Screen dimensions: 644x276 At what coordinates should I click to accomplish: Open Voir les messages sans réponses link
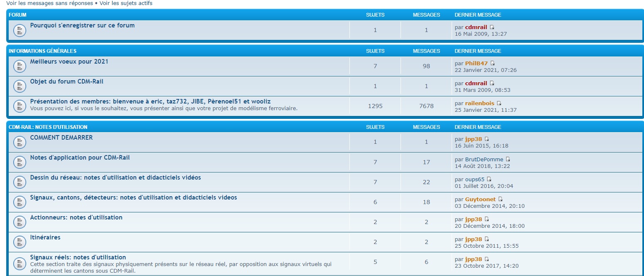click(50, 3)
